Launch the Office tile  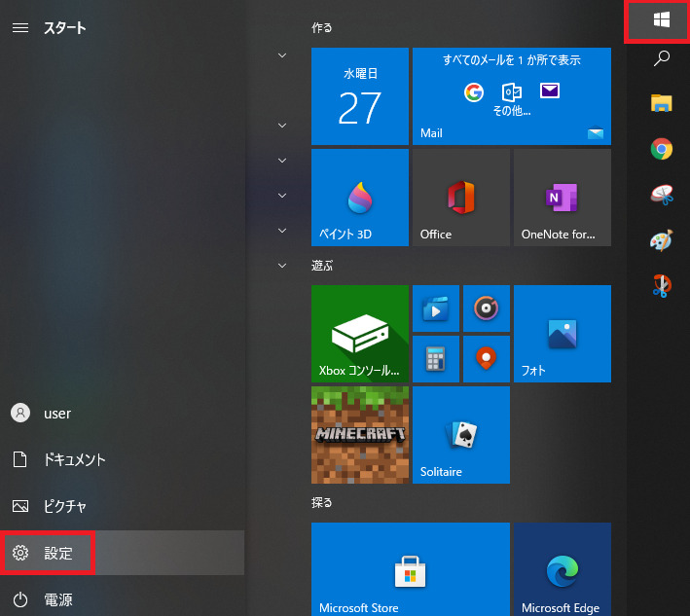click(461, 198)
